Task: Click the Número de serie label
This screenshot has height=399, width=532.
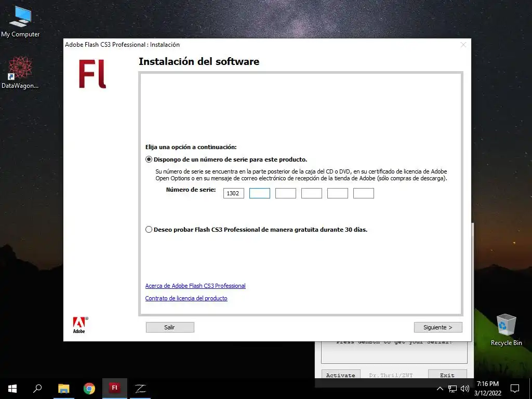Action: [x=191, y=190]
